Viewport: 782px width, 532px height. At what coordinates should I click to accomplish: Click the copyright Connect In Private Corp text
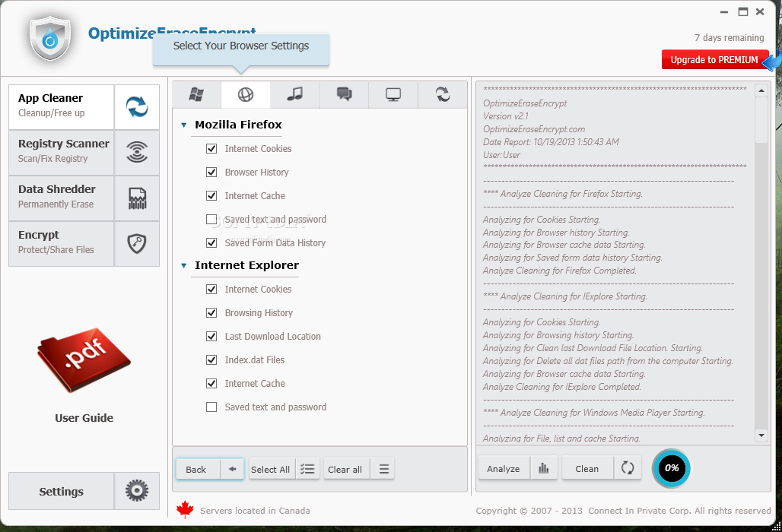[624, 511]
